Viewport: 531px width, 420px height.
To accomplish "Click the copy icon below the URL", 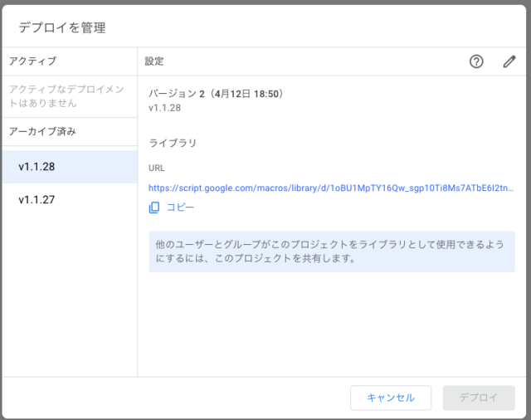I will [154, 208].
